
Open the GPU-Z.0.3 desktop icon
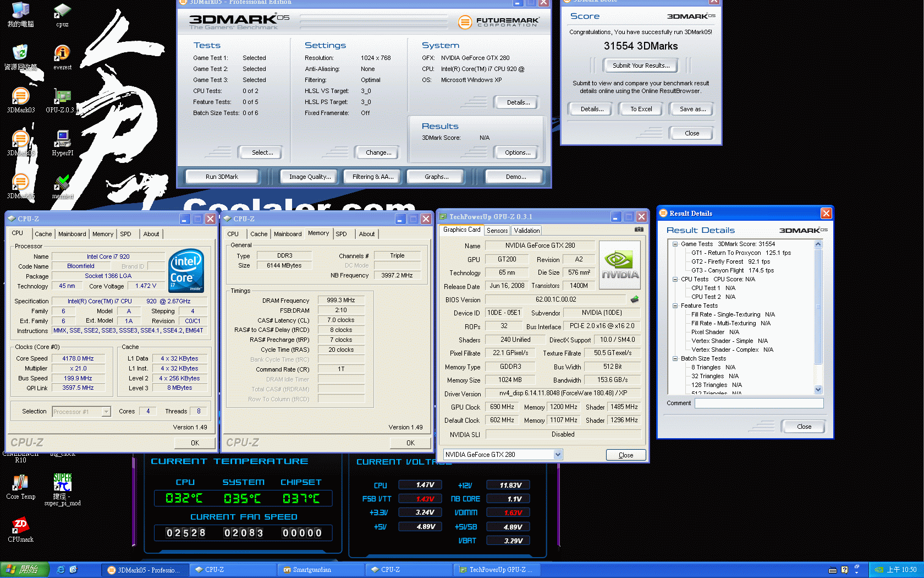pyautogui.click(x=62, y=100)
